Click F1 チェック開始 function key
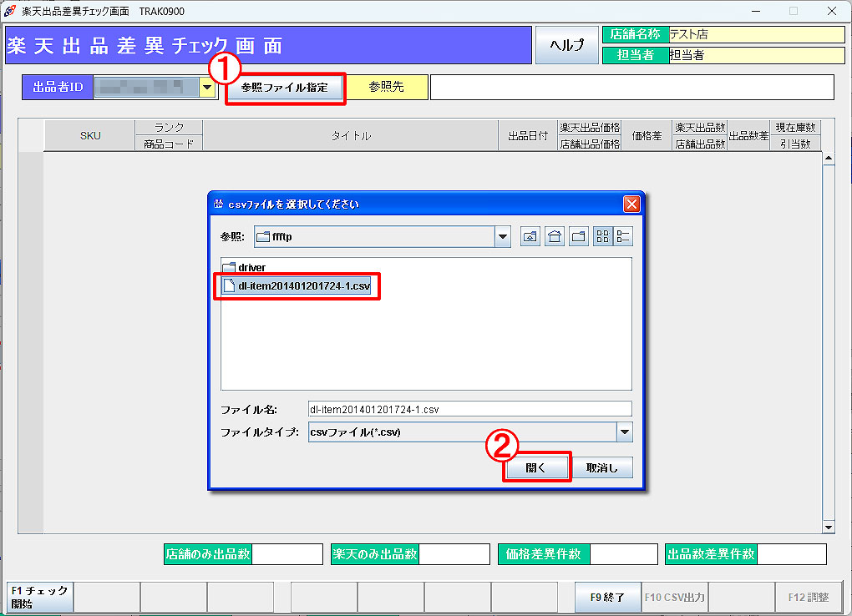The image size is (852, 616). 40,597
